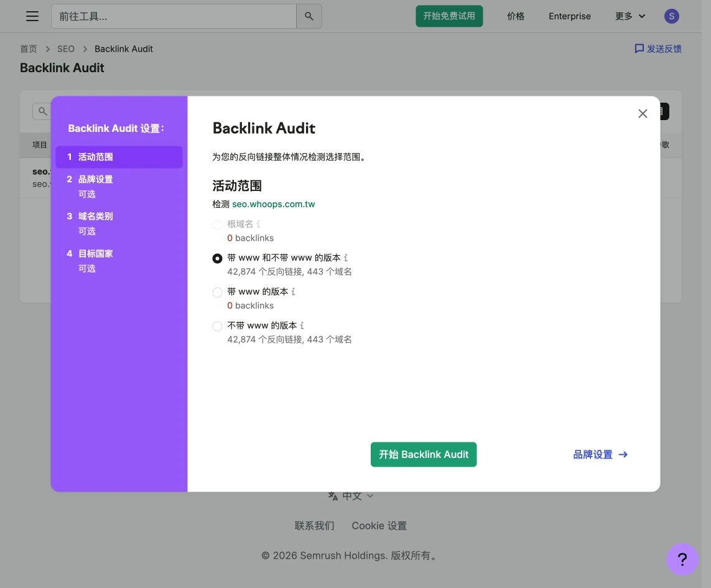This screenshot has width=711, height=588.
Task: Open Cookie 设置 in footer
Action: click(379, 526)
